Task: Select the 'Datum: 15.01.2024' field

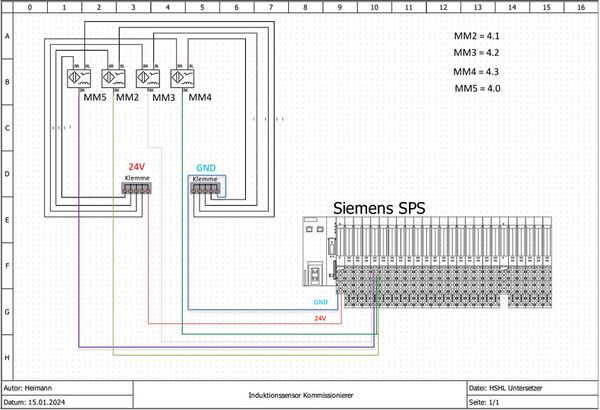Action: coord(36,402)
